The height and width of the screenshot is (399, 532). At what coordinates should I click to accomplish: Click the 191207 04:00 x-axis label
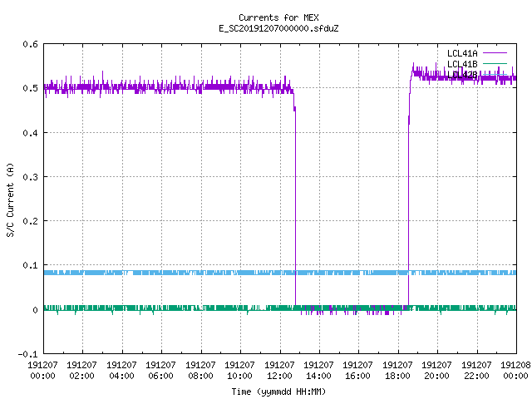point(121,370)
